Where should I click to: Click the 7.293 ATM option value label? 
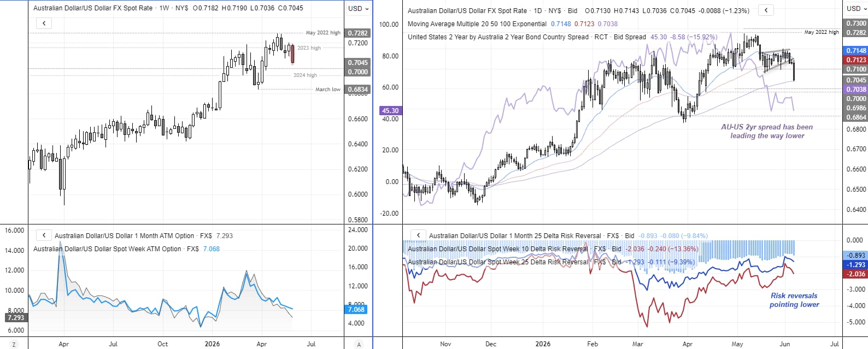[15, 317]
